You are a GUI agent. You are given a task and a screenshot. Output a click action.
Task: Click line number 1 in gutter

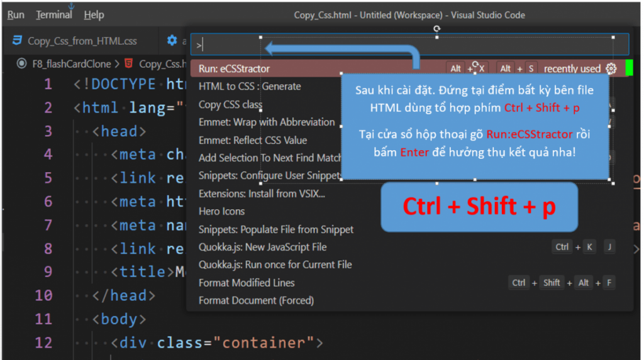pyautogui.click(x=48, y=84)
